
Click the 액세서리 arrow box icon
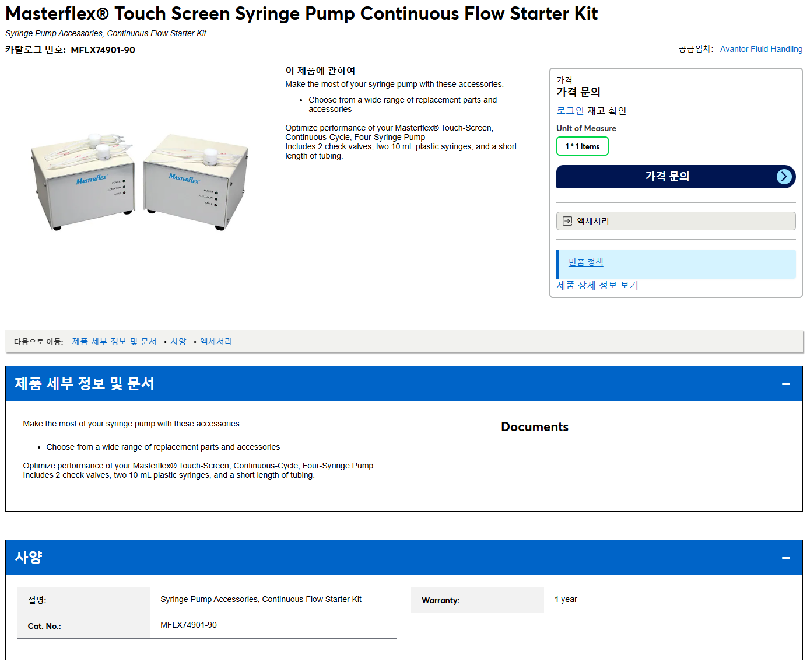pos(567,221)
